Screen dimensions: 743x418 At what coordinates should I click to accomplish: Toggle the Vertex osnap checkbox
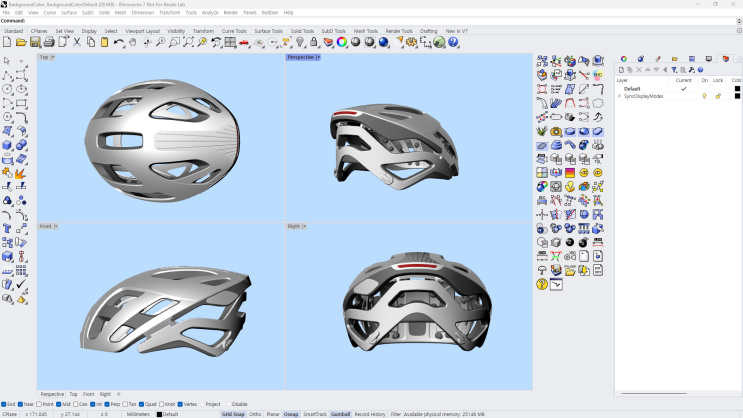pyautogui.click(x=180, y=404)
